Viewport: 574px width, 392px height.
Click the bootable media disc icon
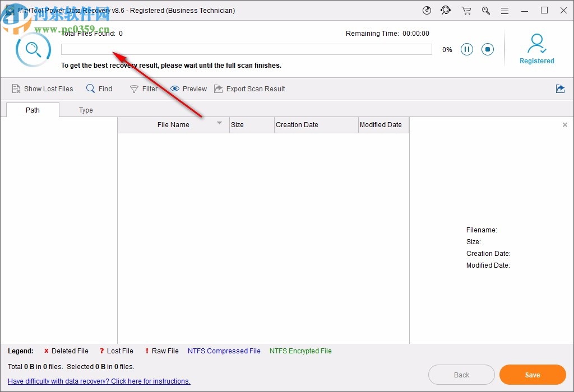pos(427,10)
